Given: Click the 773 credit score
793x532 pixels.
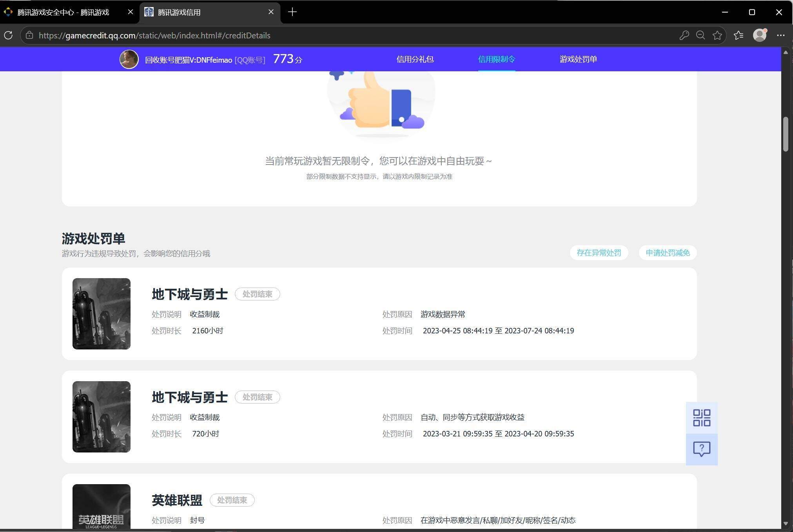Looking at the screenshot, I should 287,59.
